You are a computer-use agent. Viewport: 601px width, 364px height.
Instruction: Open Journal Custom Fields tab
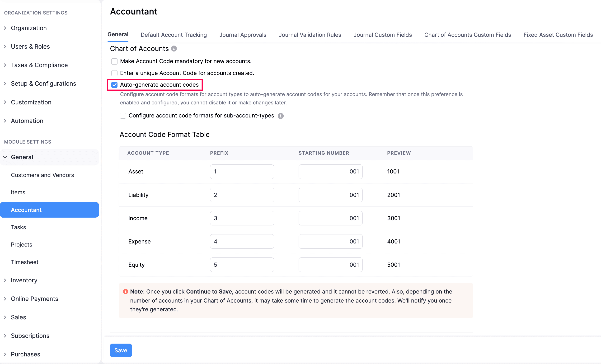point(382,35)
